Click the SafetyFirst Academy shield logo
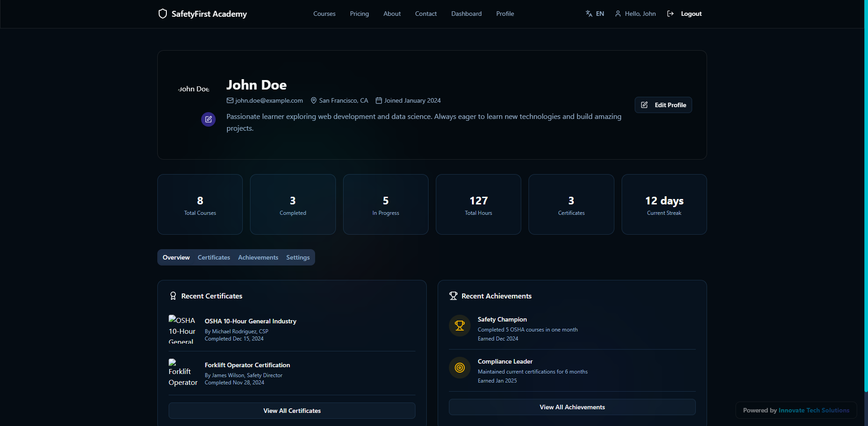 (x=163, y=14)
